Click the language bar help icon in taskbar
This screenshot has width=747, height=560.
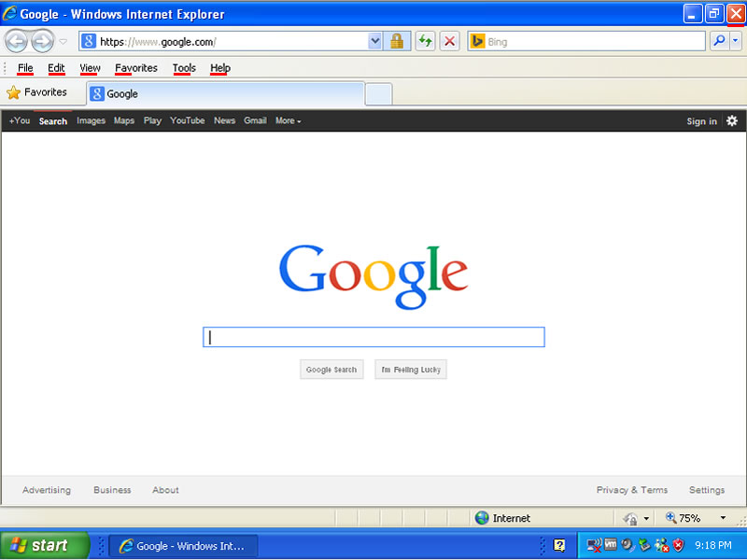click(559, 545)
